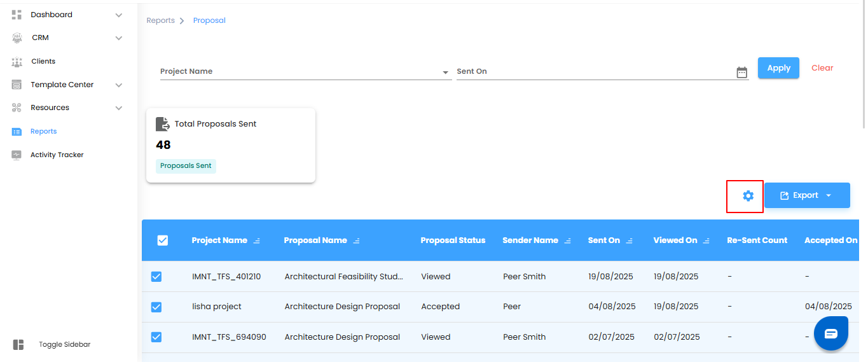Sort by Proposal Name column icon
Screen dimensions: 868x362
[357, 240]
